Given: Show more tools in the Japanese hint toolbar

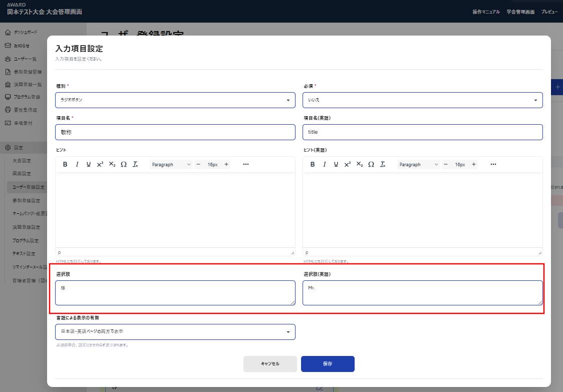Looking at the screenshot, I should tap(246, 164).
